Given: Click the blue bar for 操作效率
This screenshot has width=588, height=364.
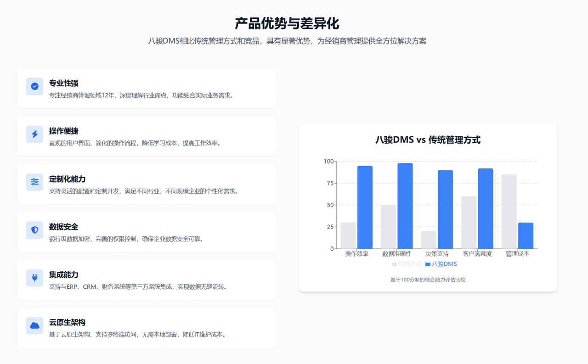Looking at the screenshot, I should pos(365,207).
